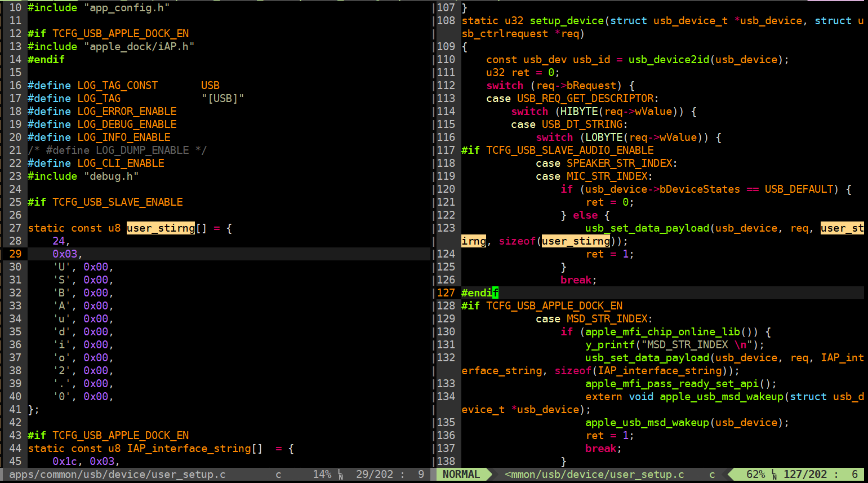Click the "apple_dock/iAP.h" include string

[139, 47]
